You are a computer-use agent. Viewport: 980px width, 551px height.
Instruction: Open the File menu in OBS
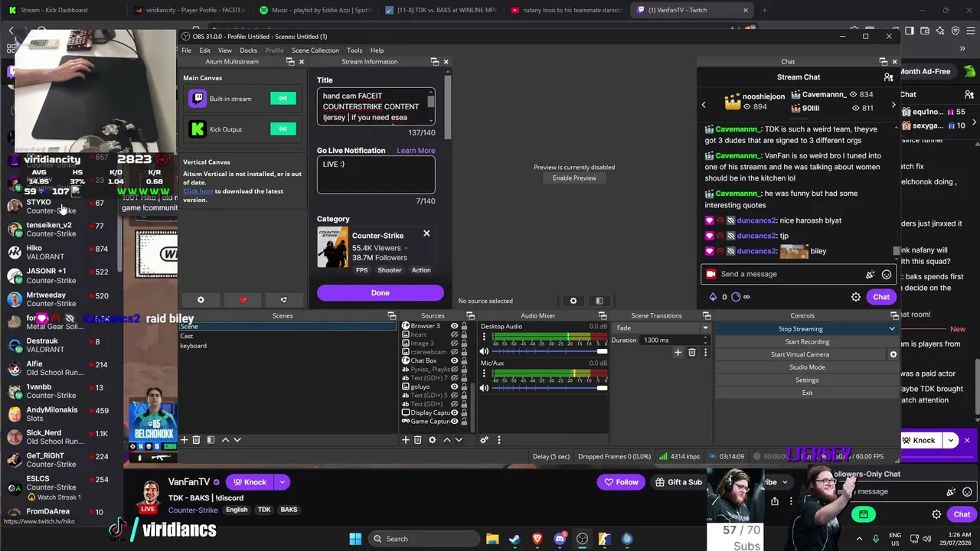[x=186, y=51]
